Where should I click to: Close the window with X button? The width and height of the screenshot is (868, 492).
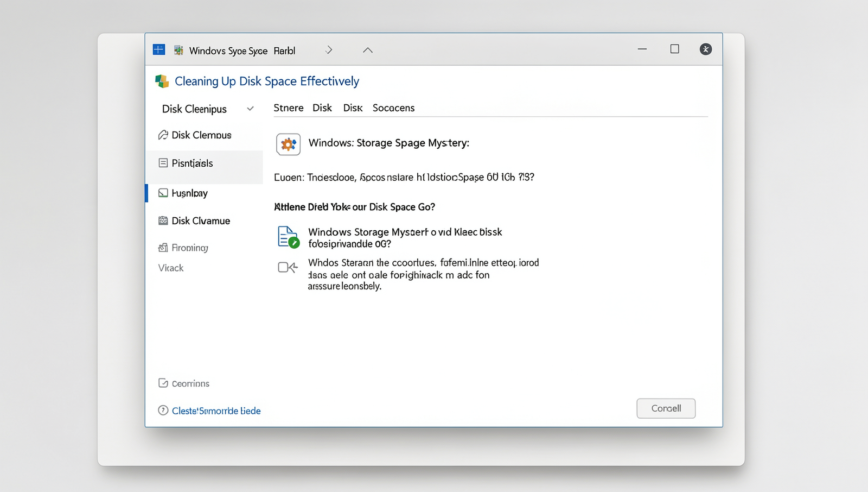click(706, 49)
